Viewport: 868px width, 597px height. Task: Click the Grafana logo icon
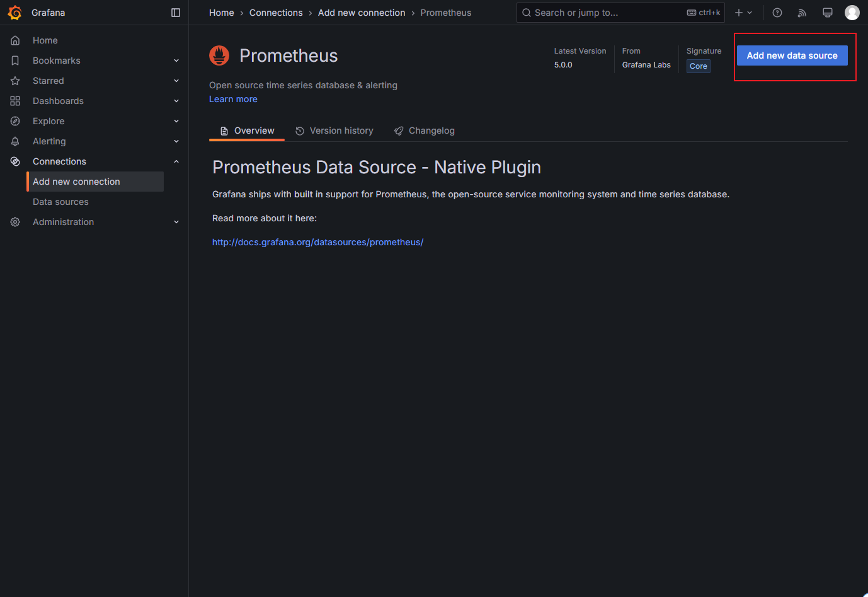[x=14, y=13]
